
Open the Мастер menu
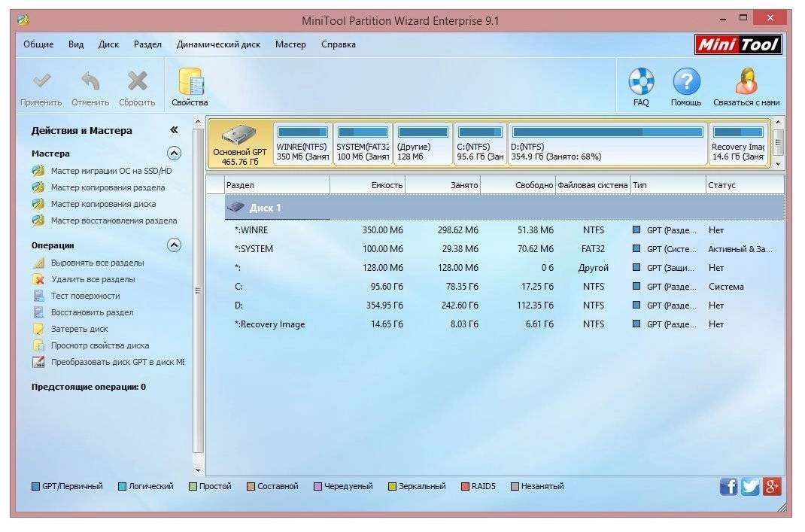290,44
